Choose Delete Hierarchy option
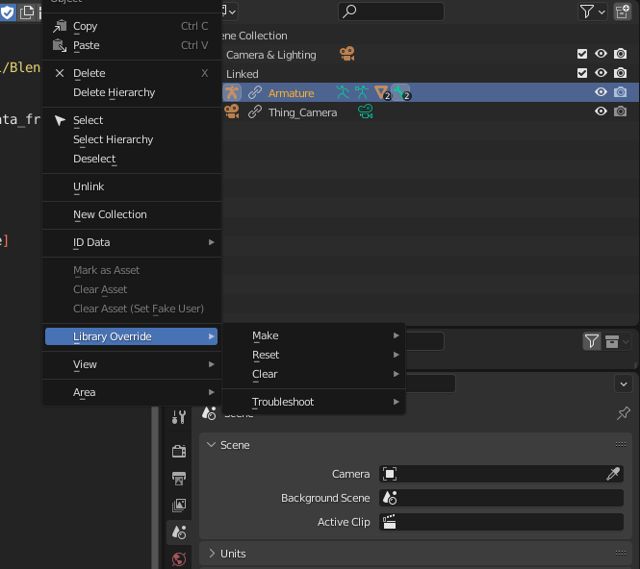 point(132,92)
